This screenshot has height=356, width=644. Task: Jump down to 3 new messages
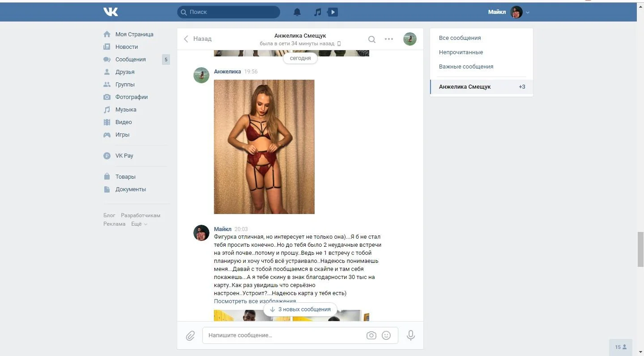300,309
